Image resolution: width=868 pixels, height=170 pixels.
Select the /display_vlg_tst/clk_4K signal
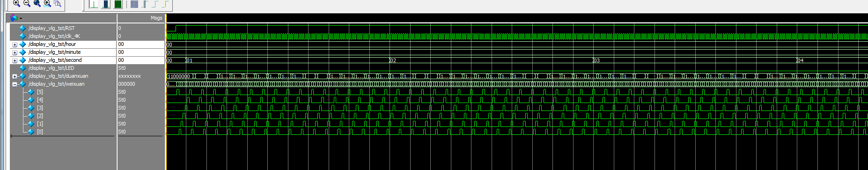point(54,36)
